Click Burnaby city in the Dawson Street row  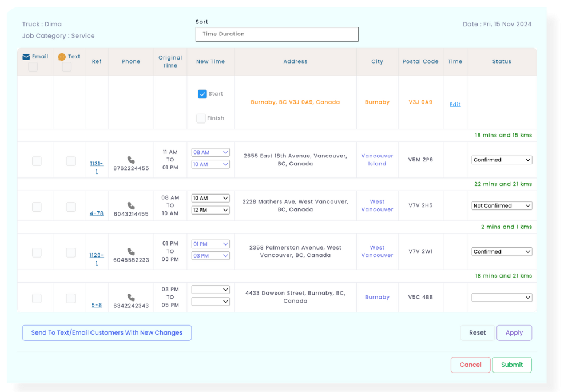(x=377, y=297)
